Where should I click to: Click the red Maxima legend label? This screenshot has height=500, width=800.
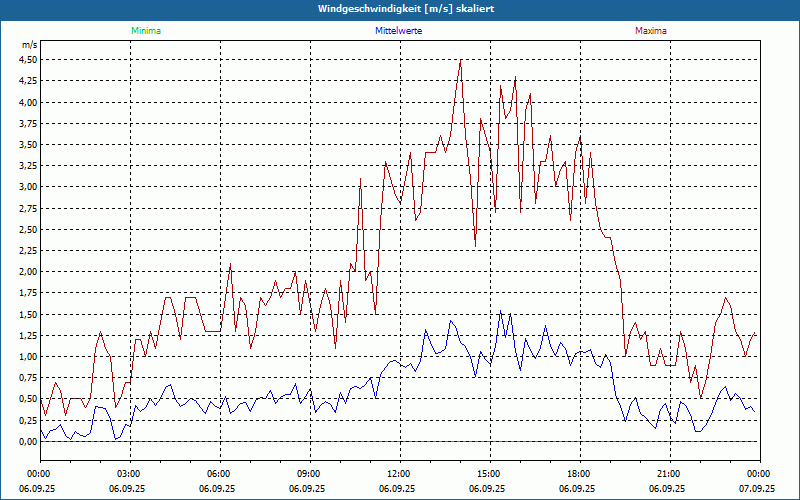pos(651,31)
